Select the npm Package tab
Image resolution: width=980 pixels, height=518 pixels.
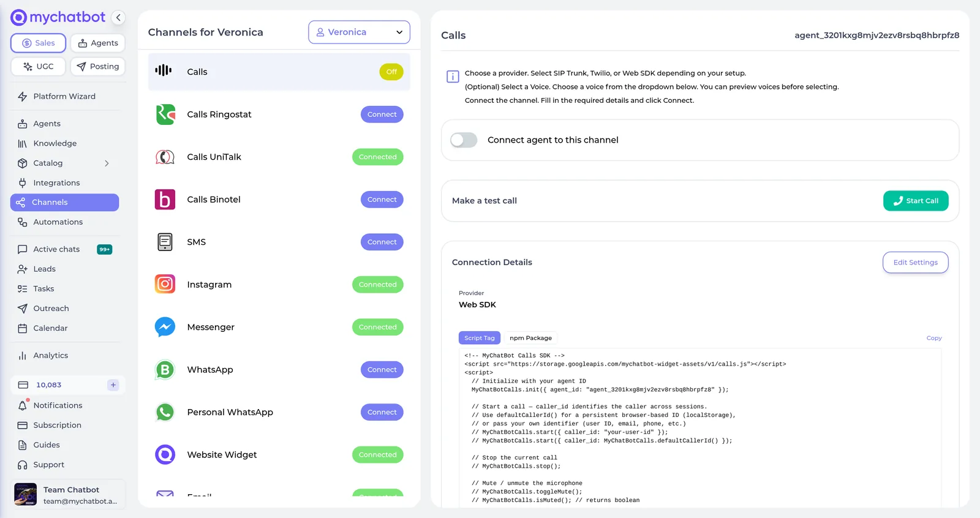click(531, 338)
